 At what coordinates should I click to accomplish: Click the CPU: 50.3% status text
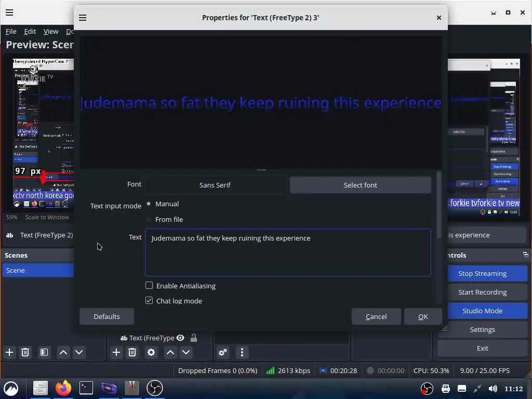click(x=431, y=370)
